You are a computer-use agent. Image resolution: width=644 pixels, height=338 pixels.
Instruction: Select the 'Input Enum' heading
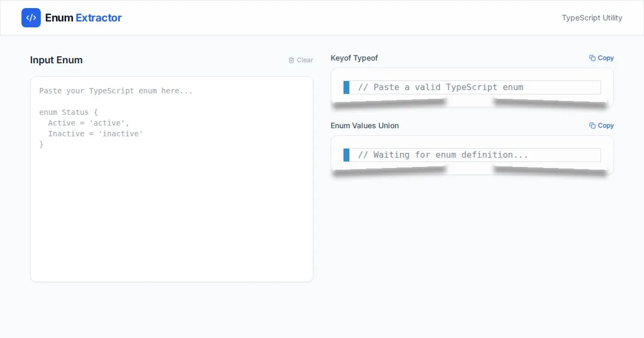pyautogui.click(x=56, y=60)
